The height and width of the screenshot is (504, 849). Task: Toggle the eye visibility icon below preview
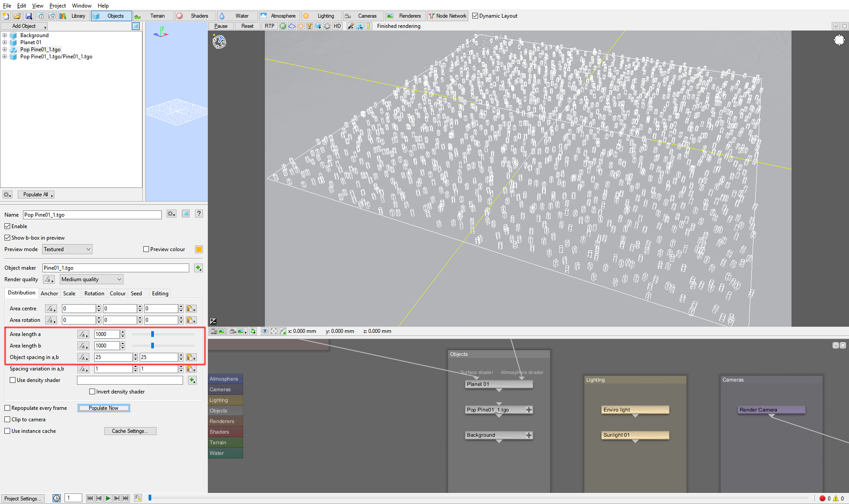click(x=264, y=331)
